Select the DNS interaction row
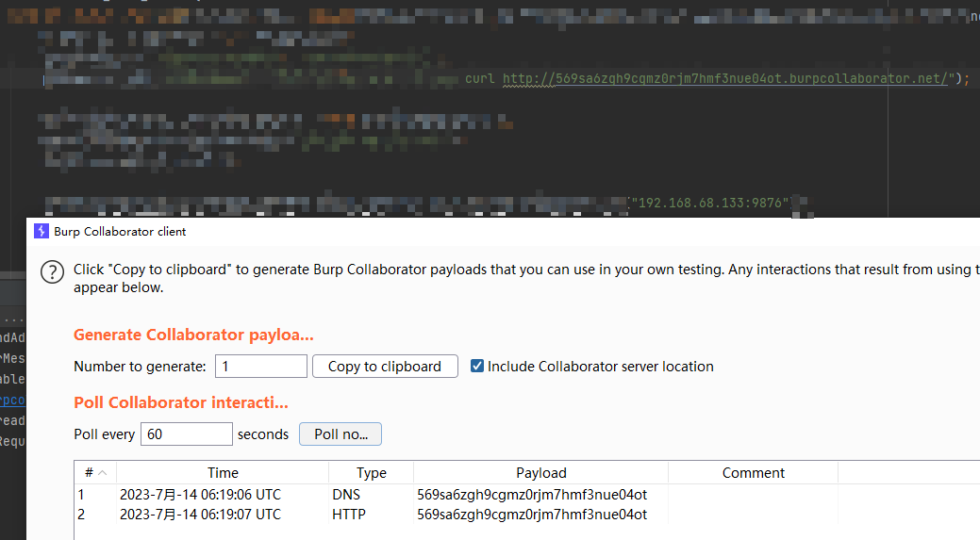Viewport: 980px width, 540px height. click(527, 495)
